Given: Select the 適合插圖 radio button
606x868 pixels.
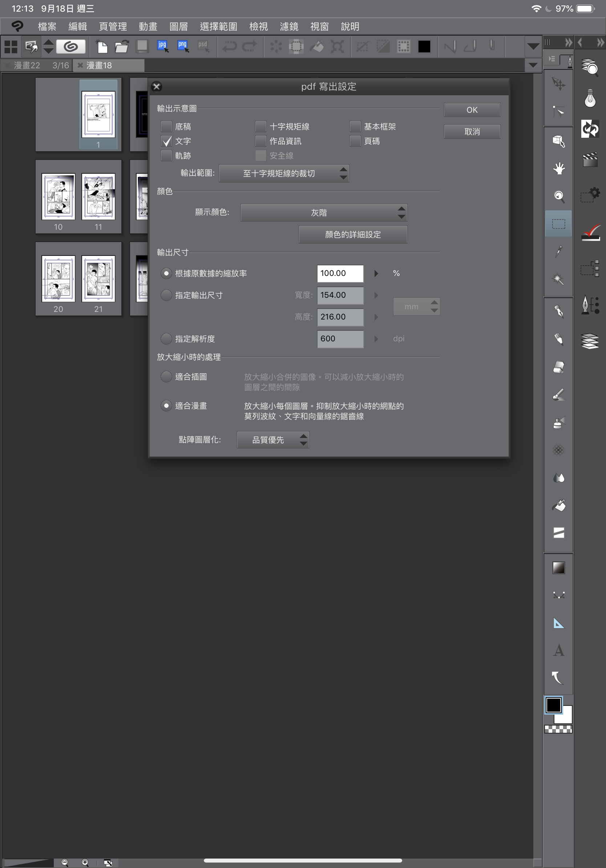Looking at the screenshot, I should click(166, 377).
